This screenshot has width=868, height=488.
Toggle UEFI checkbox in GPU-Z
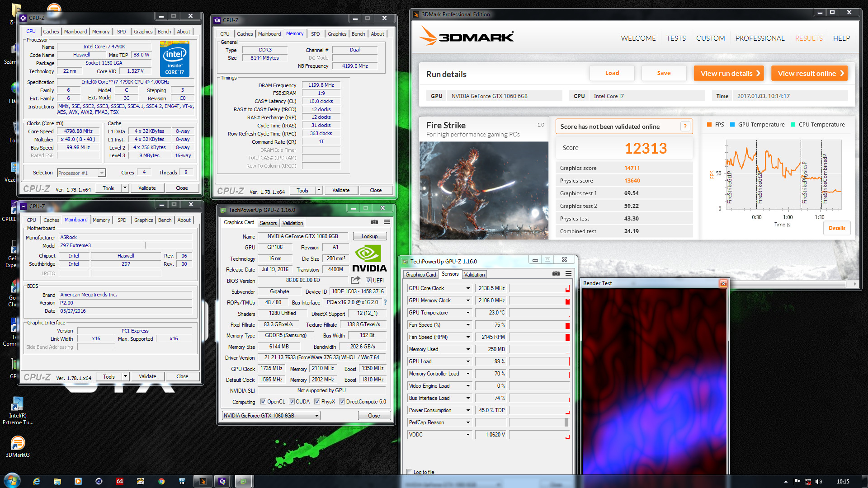pos(368,281)
